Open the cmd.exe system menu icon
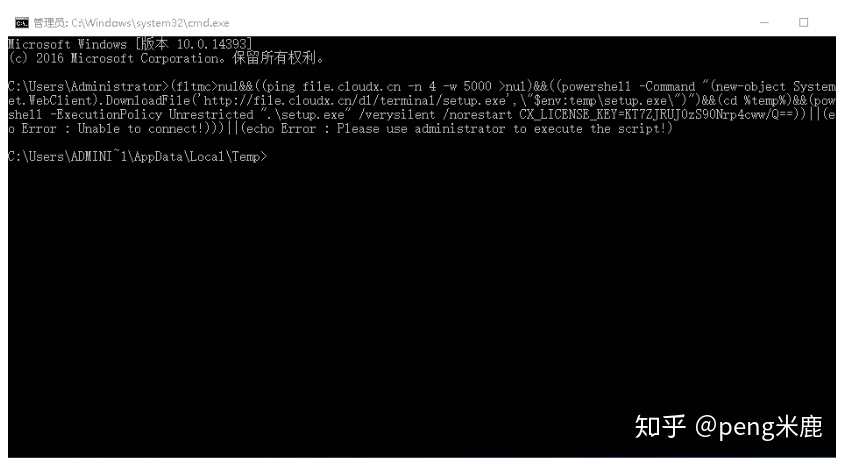Screen dimensions: 846x465 22,23
